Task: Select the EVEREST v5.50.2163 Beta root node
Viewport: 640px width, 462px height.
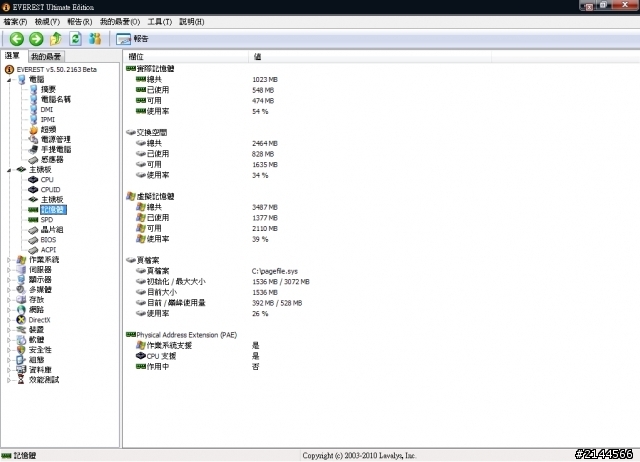Action: (57, 69)
